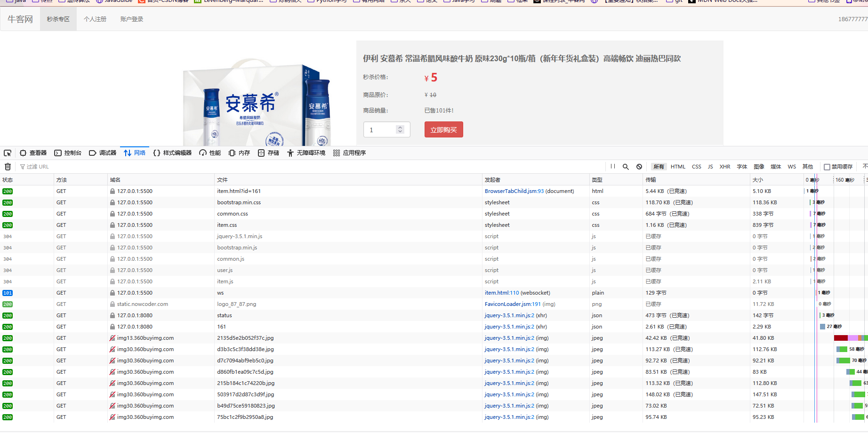Pause network recording with the pause icon

coord(612,167)
